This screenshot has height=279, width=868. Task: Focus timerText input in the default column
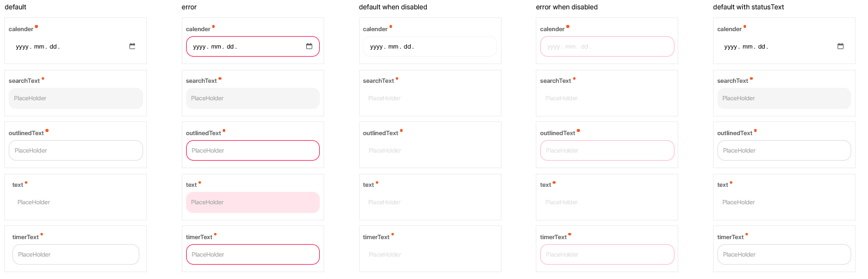(x=76, y=254)
